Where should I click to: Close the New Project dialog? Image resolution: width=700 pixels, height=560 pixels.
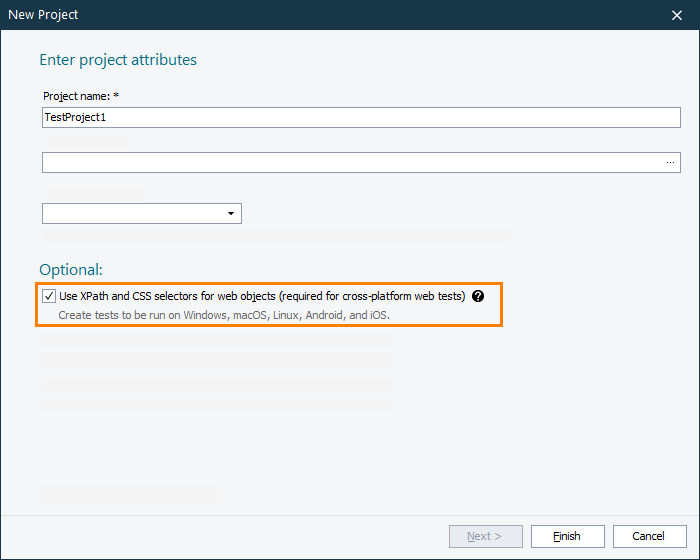point(677,15)
